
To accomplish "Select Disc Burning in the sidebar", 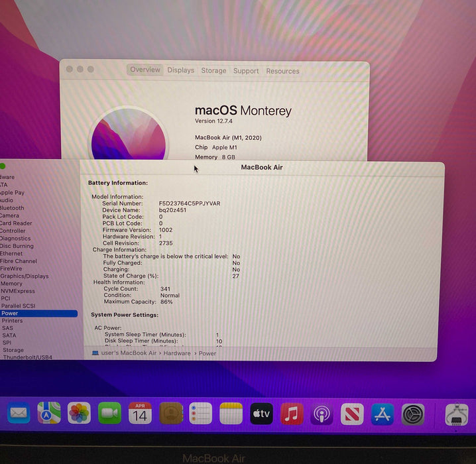I will (17, 246).
